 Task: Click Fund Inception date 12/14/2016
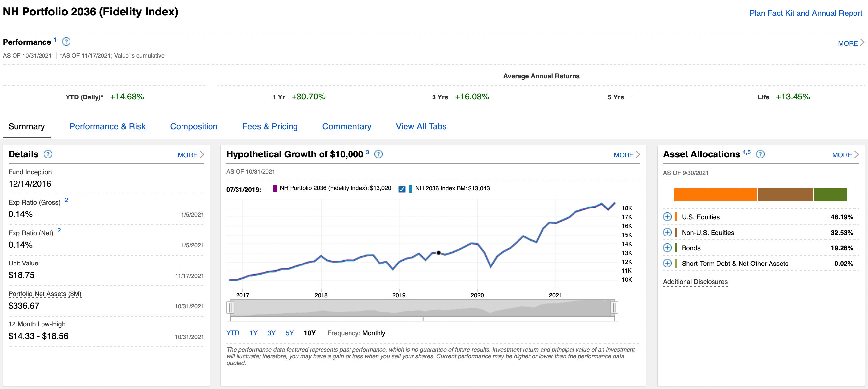[30, 184]
